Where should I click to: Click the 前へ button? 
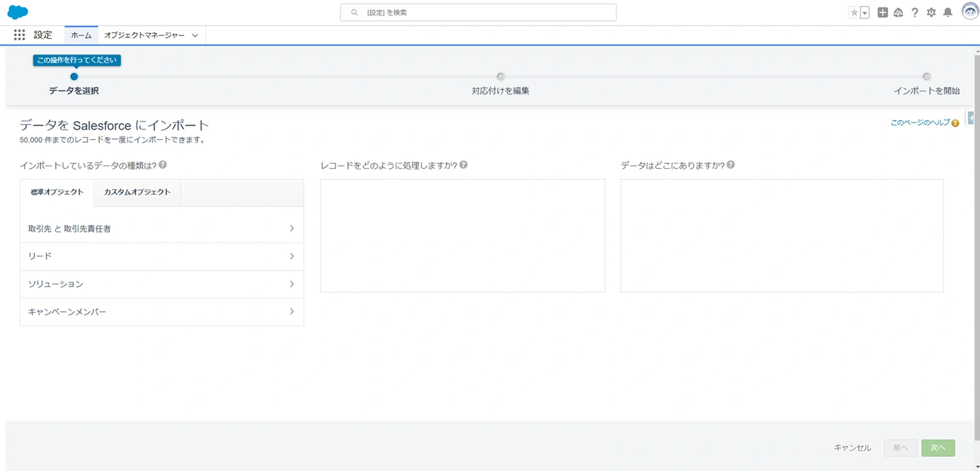coord(900,448)
